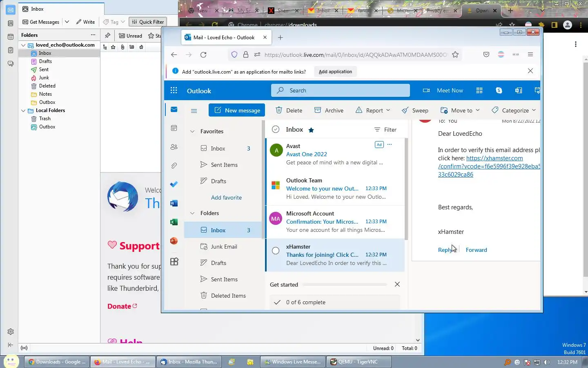Open PowerPoint from the Outlook rail

(174, 241)
